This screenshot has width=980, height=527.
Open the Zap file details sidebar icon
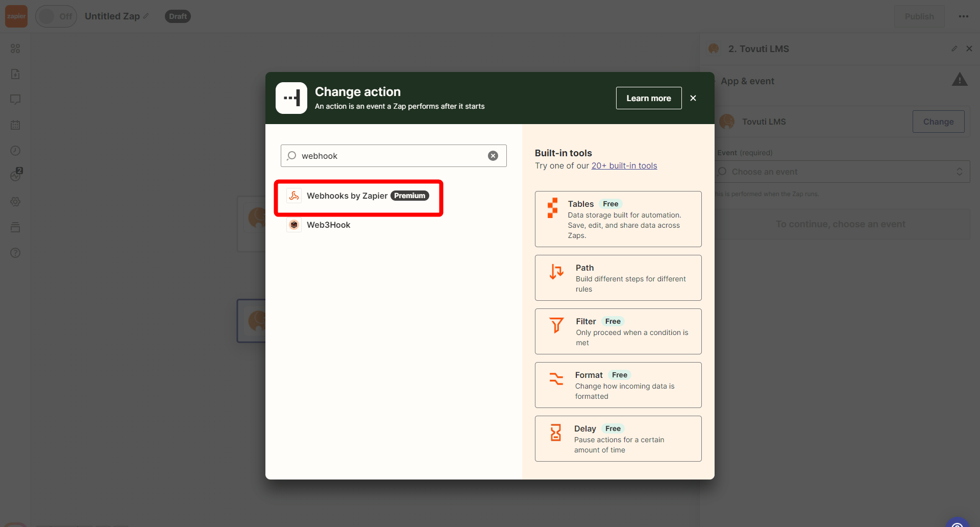(15, 74)
